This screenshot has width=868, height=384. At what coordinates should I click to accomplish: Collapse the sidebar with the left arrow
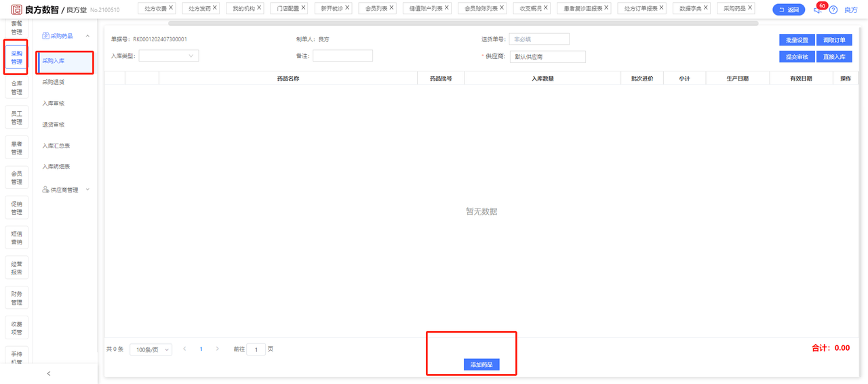pos(49,373)
